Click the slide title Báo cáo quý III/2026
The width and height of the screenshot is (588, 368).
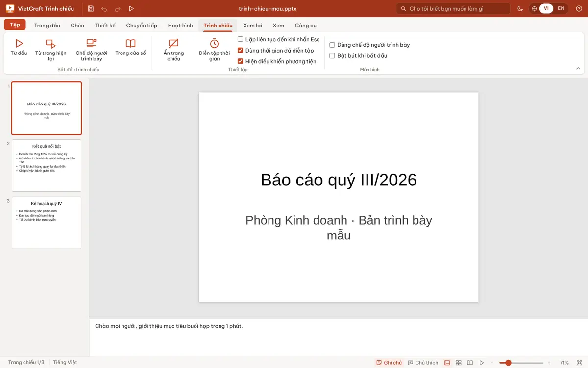(339, 180)
